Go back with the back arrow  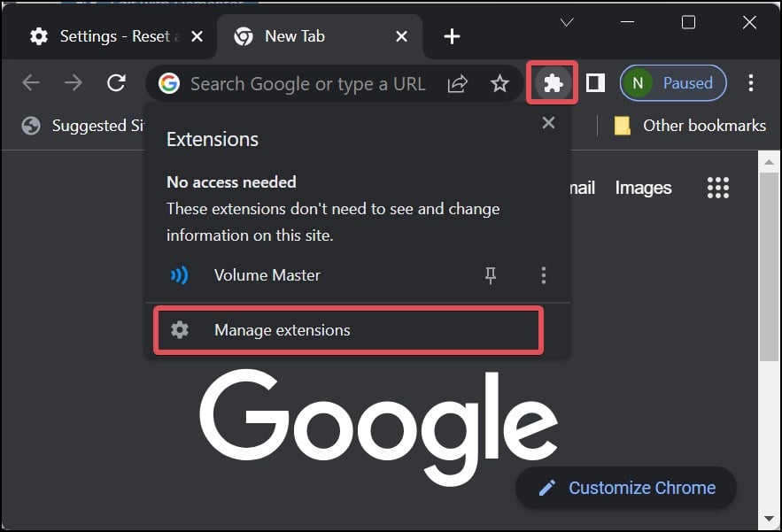pos(31,83)
